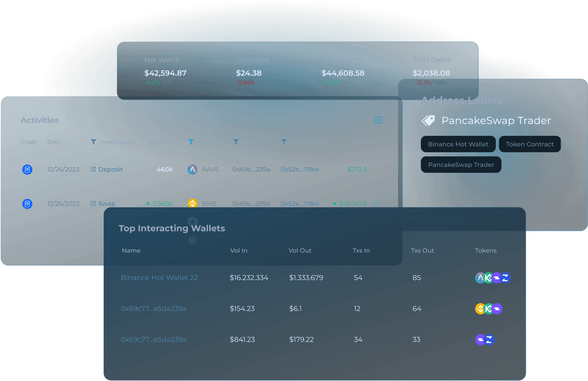Image resolution: width=588 pixels, height=381 pixels.
Task: Click the external link icon beside Deposit
Action: tap(93, 169)
